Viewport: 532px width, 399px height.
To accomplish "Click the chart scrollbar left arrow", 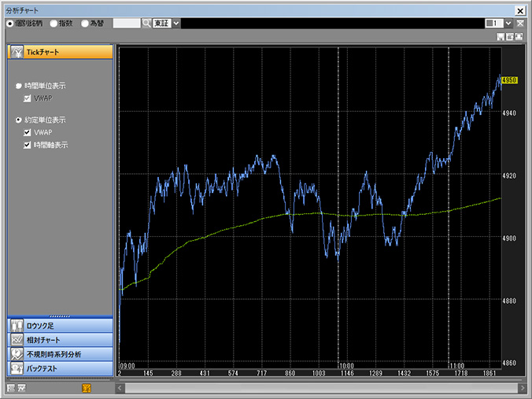I will 120,388.
